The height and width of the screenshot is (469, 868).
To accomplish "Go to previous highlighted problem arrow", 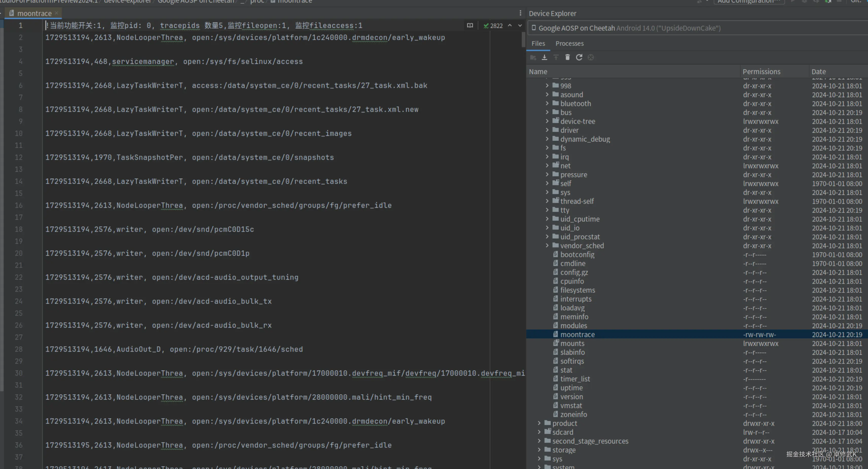I will tap(510, 26).
